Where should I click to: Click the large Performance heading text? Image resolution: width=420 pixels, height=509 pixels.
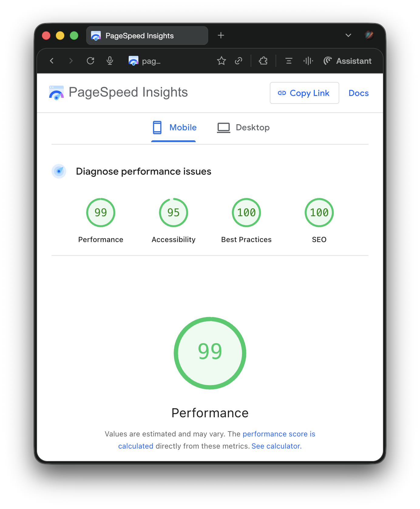210,413
